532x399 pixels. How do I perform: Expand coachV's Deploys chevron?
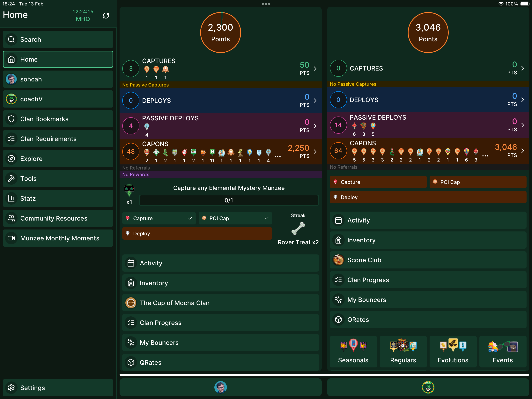[x=523, y=100]
